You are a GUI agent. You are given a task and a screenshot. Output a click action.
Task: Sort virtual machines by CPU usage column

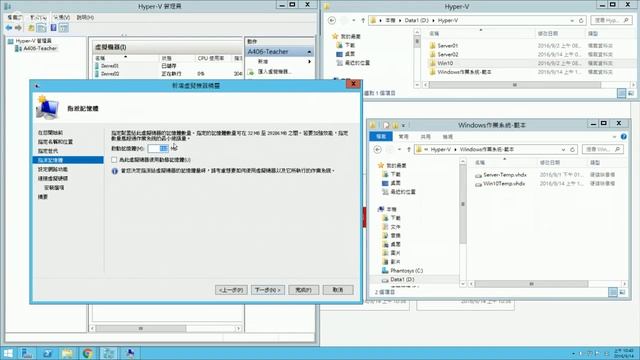pyautogui.click(x=211, y=58)
